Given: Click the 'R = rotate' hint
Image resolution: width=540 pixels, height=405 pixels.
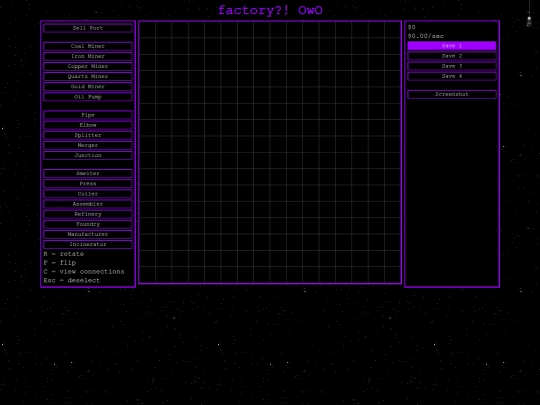Looking at the screenshot, I should tap(64, 254).
